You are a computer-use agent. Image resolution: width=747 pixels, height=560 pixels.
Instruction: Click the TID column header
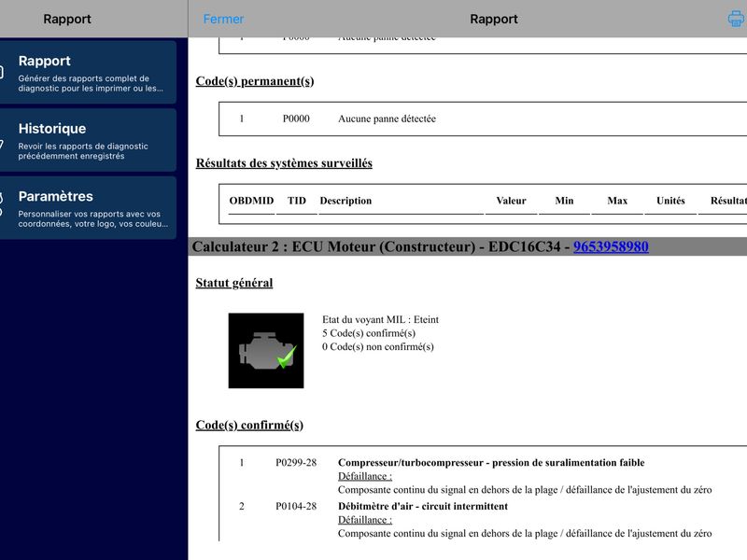point(296,201)
